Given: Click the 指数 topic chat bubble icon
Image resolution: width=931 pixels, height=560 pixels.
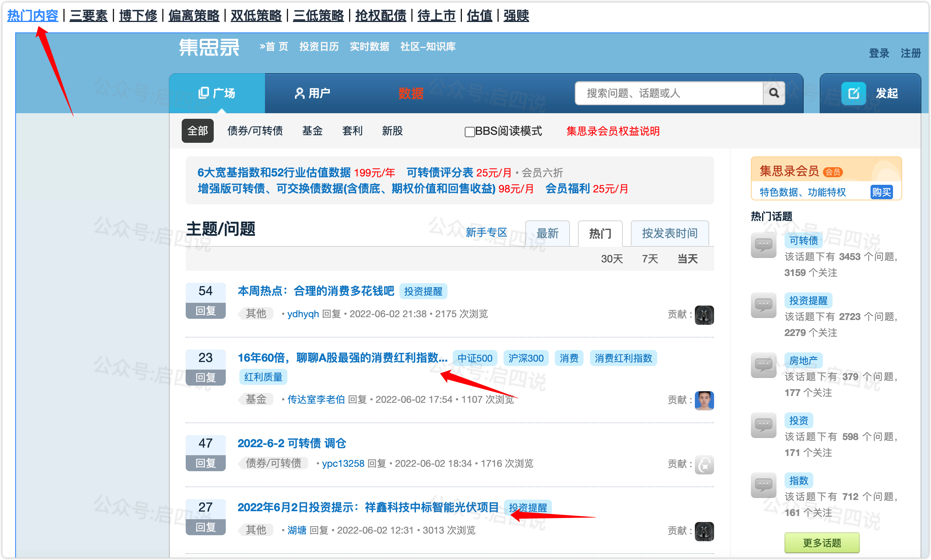Looking at the screenshot, I should pyautogui.click(x=763, y=486).
